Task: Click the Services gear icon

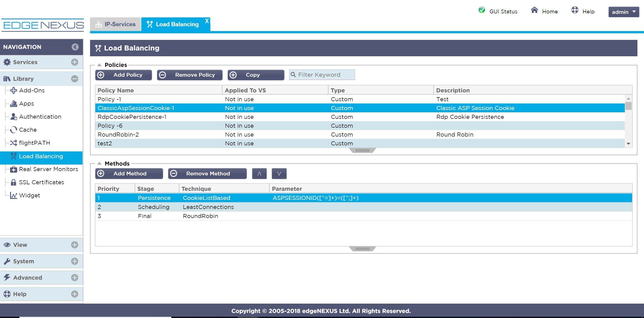Action: tap(7, 62)
